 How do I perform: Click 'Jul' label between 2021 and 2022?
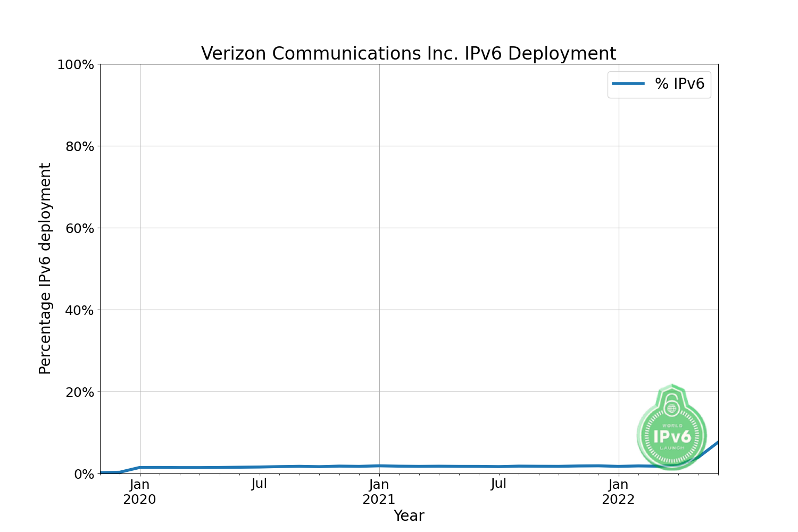click(498, 484)
